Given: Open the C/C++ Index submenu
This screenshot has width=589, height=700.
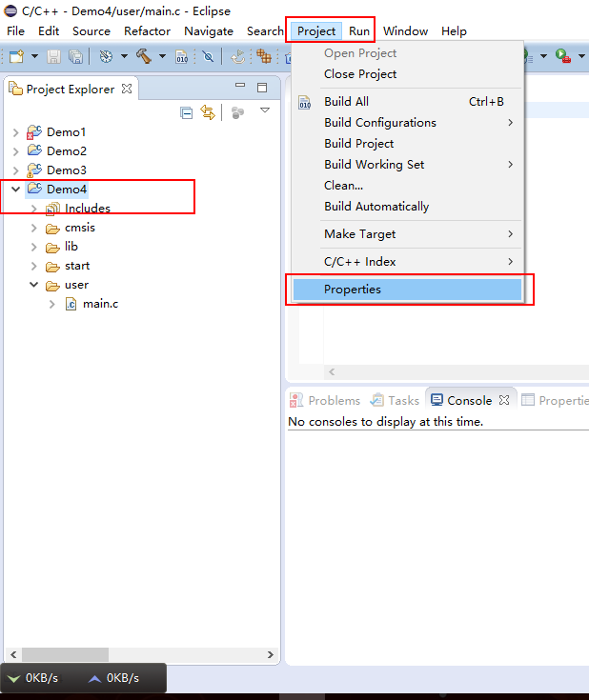Looking at the screenshot, I should 408,262.
